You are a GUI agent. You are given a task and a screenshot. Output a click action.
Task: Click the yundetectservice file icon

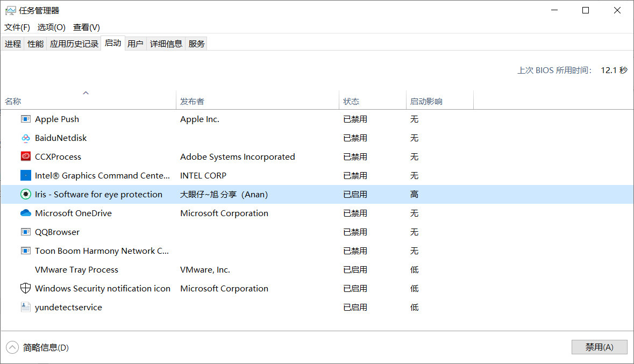click(25, 308)
